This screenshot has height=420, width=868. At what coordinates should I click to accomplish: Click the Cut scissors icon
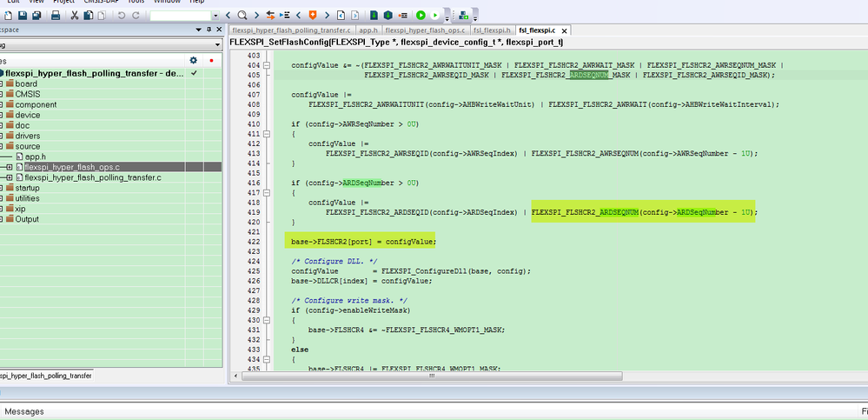(75, 16)
